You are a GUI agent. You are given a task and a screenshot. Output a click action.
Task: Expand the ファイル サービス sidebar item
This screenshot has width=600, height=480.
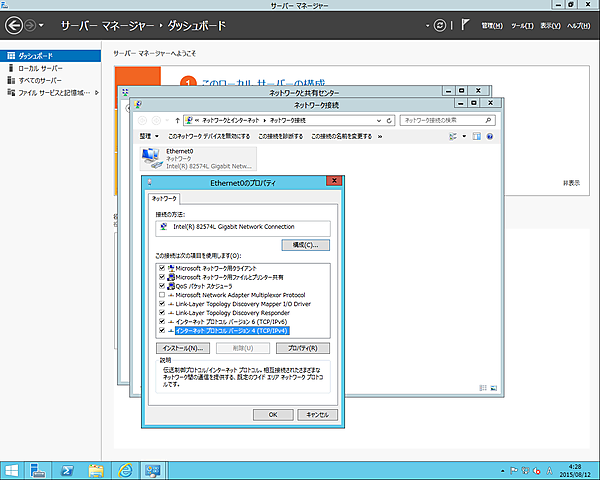[x=97, y=92]
